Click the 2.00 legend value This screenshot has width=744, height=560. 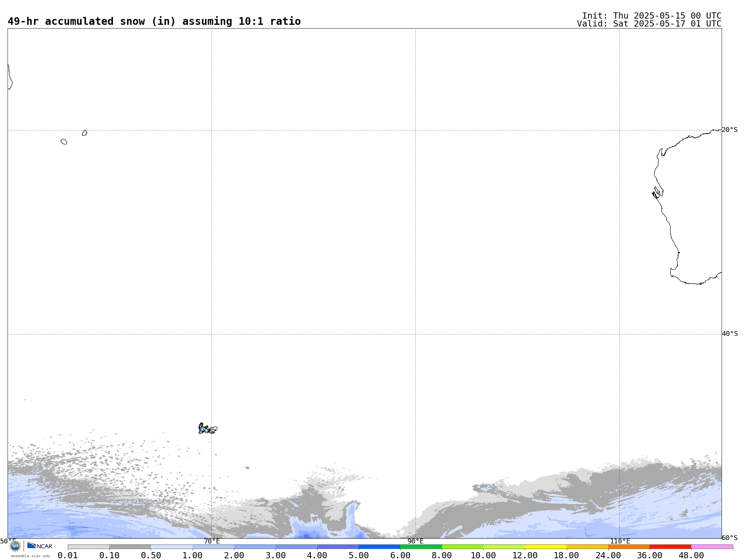(x=234, y=555)
